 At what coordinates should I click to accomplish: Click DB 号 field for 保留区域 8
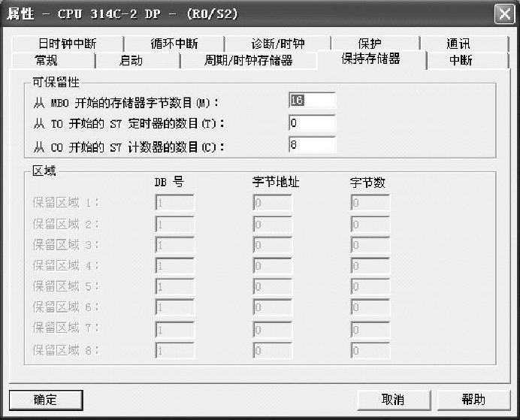(175, 350)
